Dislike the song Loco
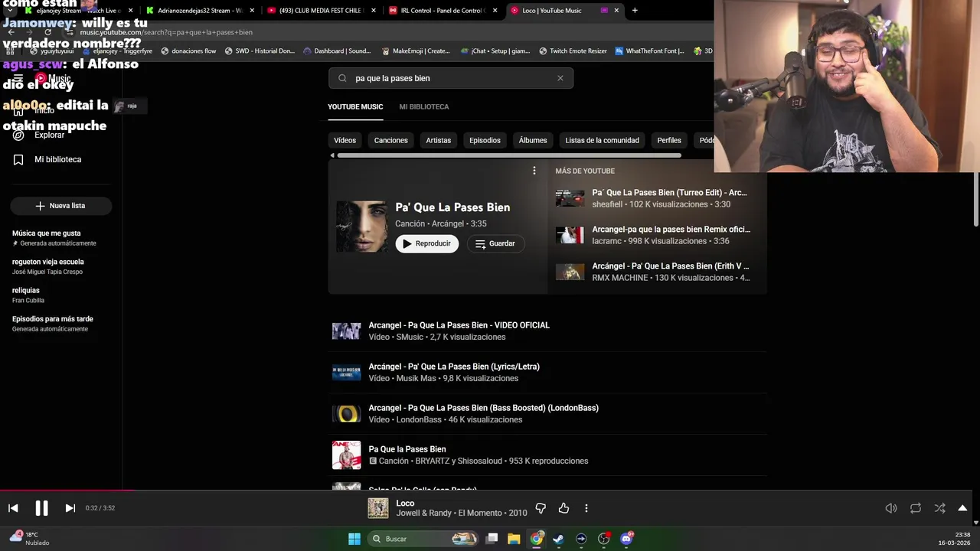 click(x=541, y=508)
